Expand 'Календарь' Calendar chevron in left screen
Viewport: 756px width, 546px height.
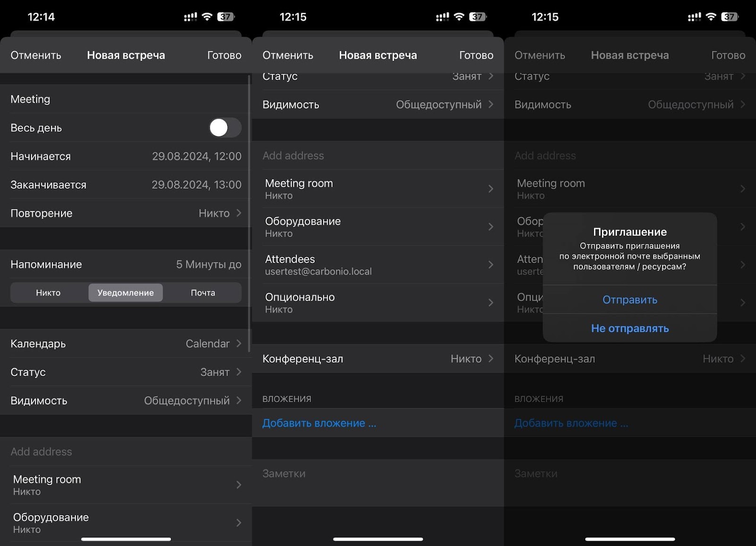[239, 344]
